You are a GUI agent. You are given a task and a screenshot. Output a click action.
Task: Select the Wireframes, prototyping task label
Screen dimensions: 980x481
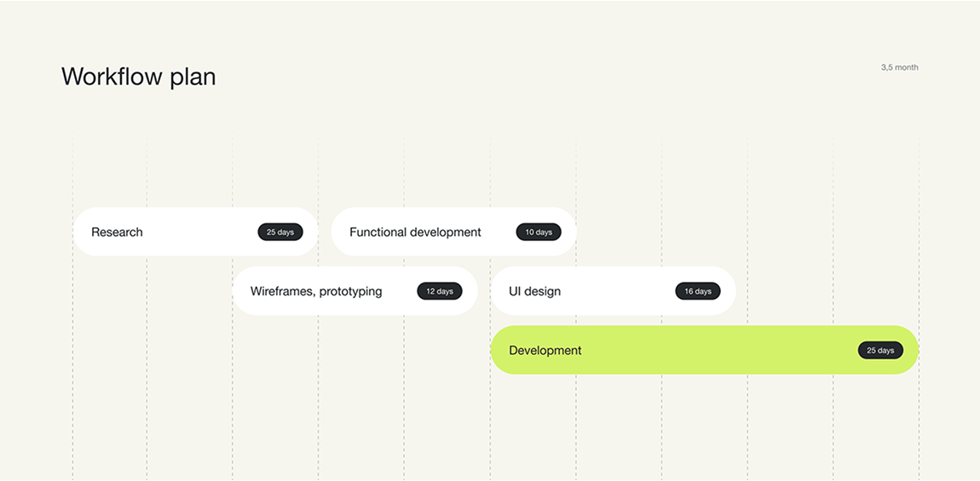pyautogui.click(x=316, y=291)
